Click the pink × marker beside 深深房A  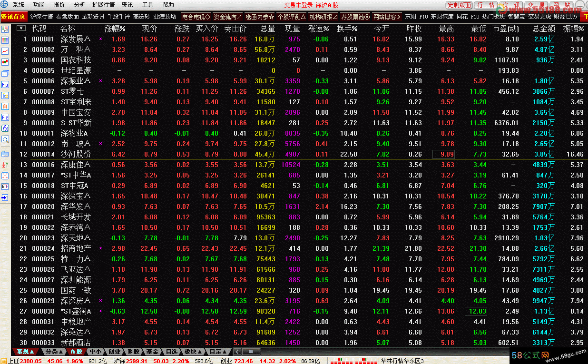(100, 301)
